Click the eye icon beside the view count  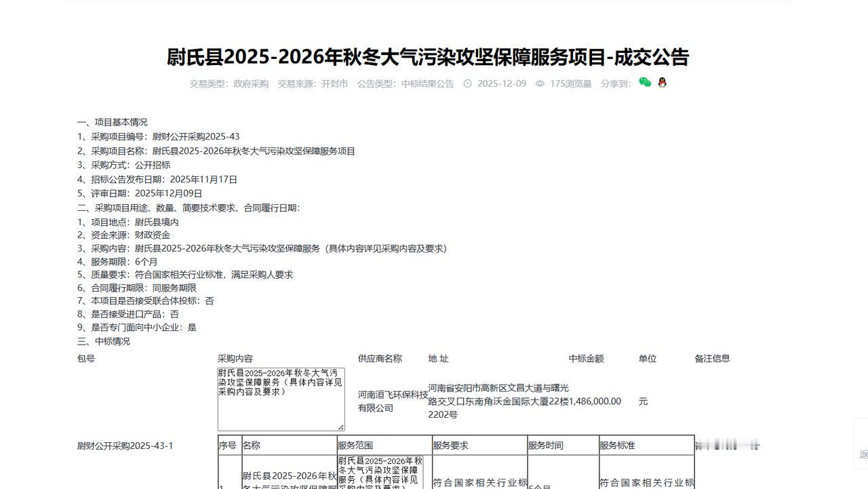(540, 83)
